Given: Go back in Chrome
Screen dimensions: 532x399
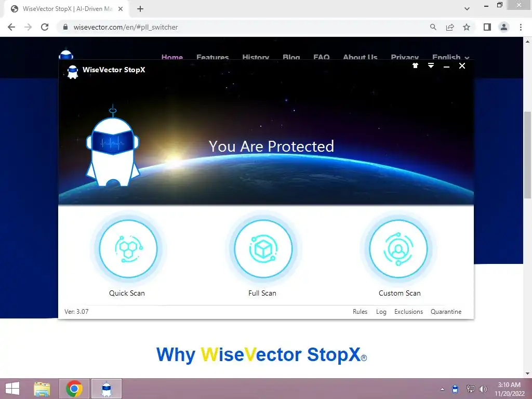Looking at the screenshot, I should click(11, 27).
